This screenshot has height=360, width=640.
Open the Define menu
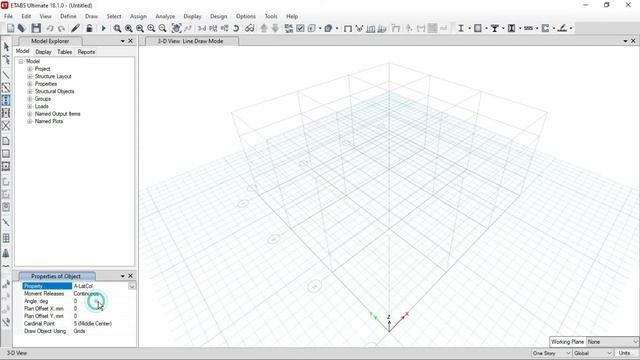(x=68, y=16)
